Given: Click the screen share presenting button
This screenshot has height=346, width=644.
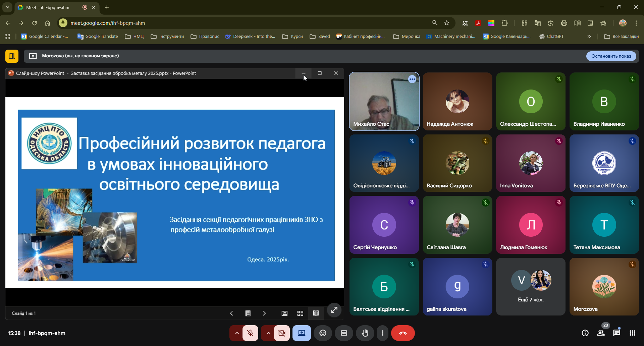Looking at the screenshot, I should (302, 333).
